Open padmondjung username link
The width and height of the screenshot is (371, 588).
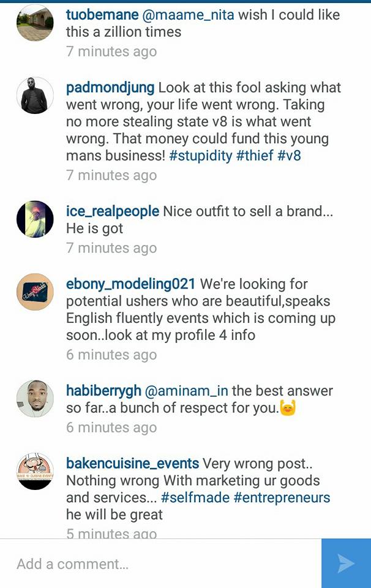[110, 88]
